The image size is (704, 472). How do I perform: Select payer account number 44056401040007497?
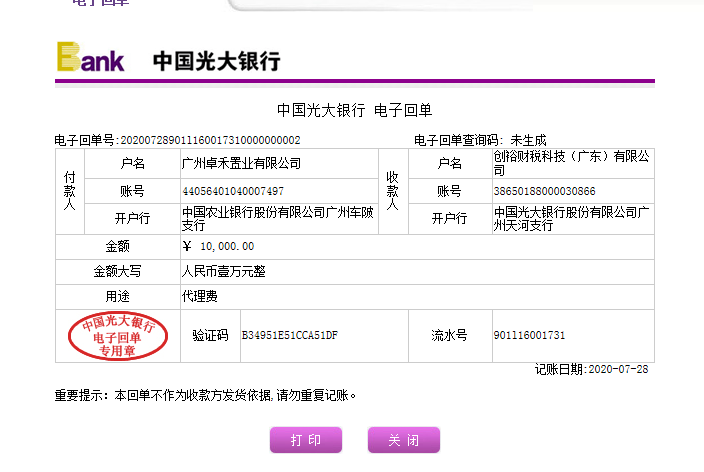click(x=233, y=191)
